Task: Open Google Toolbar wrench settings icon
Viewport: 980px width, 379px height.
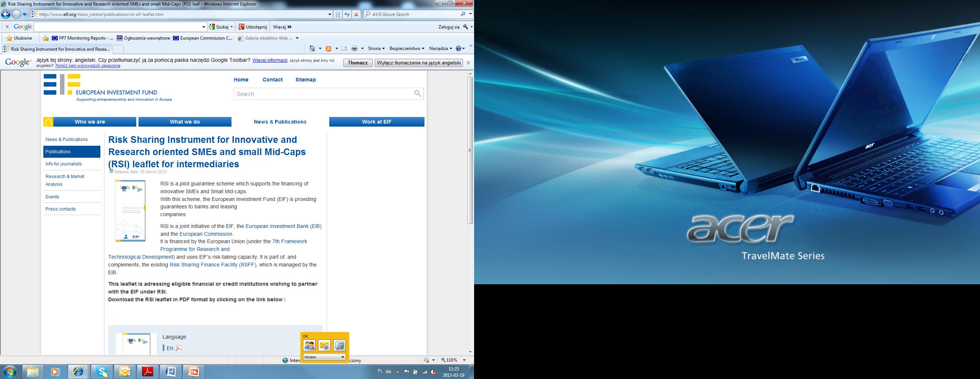Action: 465,27
